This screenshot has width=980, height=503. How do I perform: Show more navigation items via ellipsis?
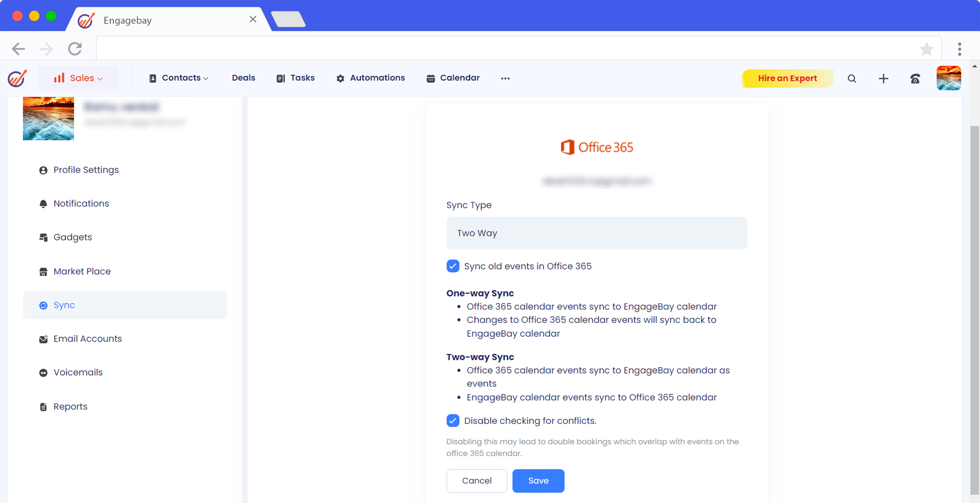[x=505, y=78]
